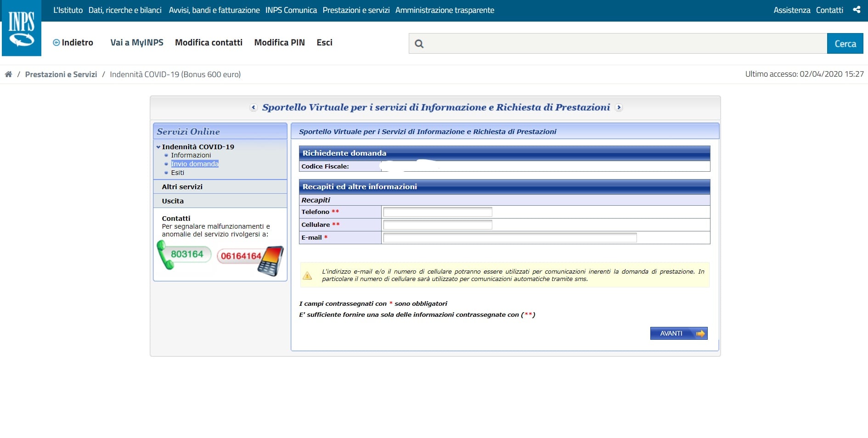Click the red 06164164 mobile phone icon

click(250, 257)
